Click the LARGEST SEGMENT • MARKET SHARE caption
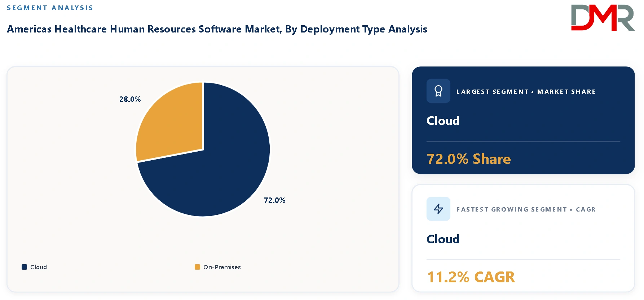The width and height of the screenshot is (644, 300). coord(526,92)
